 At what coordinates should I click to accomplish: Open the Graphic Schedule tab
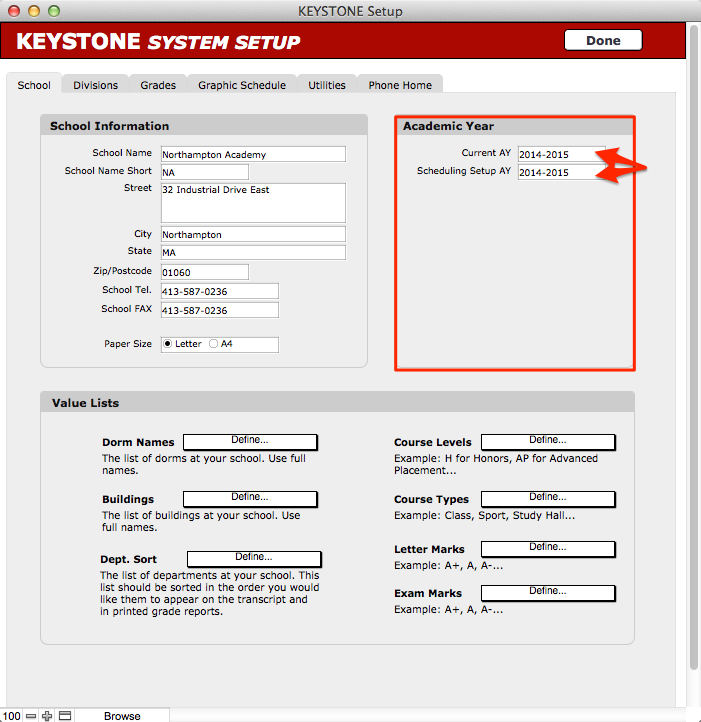click(241, 85)
